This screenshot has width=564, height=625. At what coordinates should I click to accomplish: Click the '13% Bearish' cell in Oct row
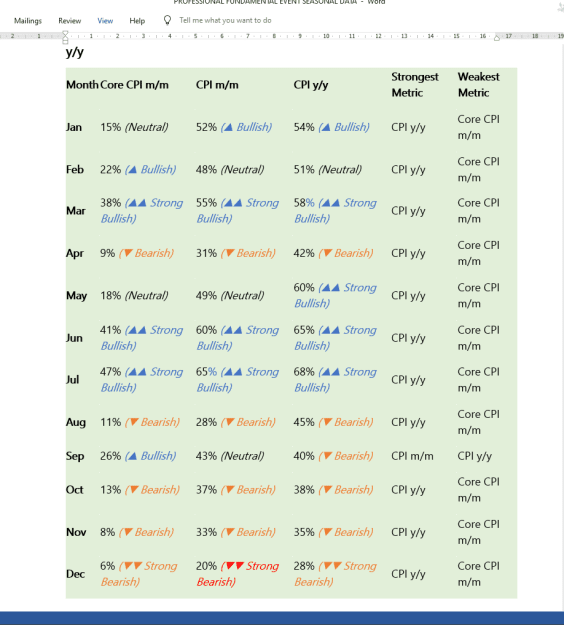click(140, 490)
